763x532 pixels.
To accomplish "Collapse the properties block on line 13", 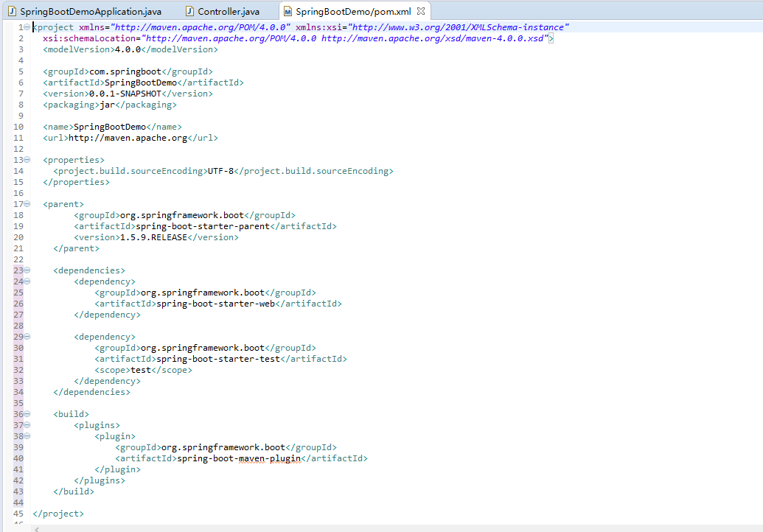I will tap(27, 159).
